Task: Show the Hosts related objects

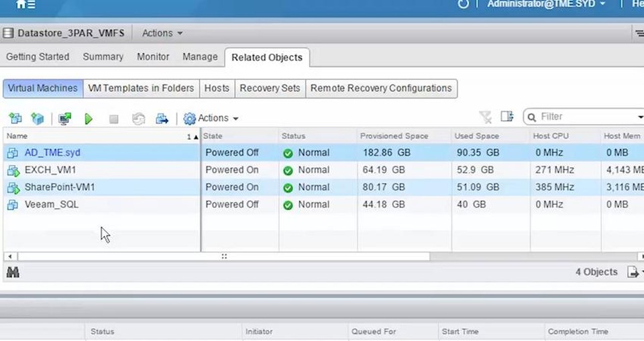Action: point(217,88)
